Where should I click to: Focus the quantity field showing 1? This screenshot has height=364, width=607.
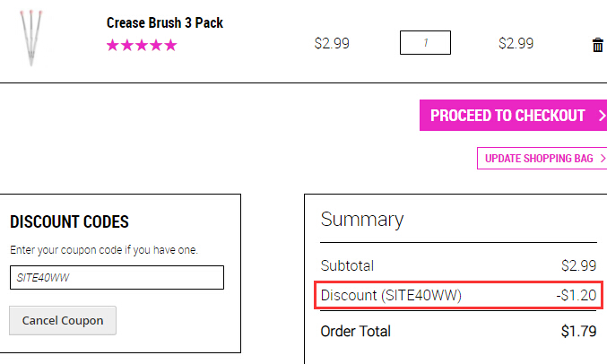pyautogui.click(x=425, y=43)
